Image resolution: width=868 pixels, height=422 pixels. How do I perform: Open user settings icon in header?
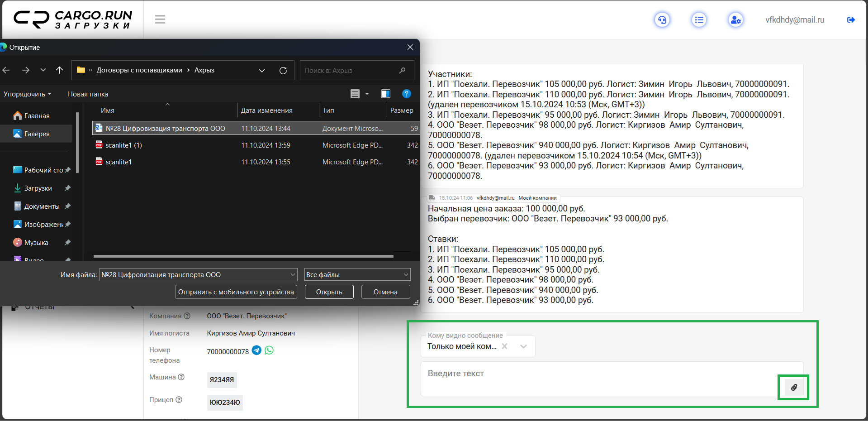(735, 20)
